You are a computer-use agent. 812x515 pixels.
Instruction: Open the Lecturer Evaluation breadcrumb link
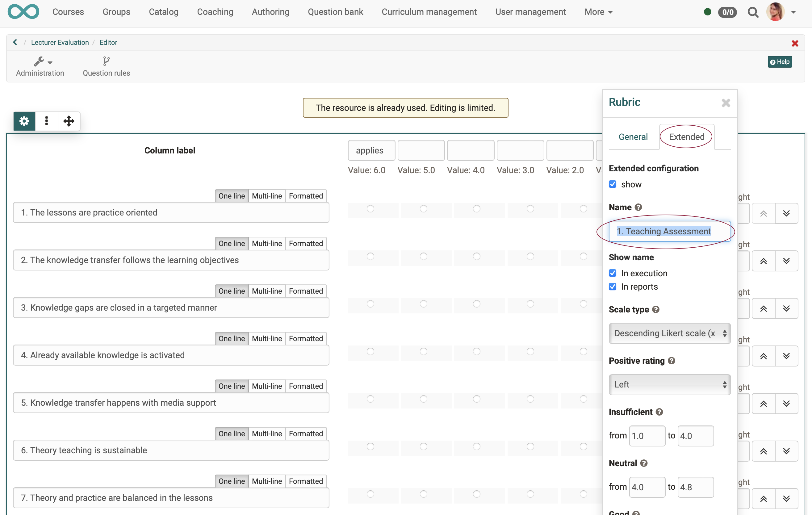[60, 42]
